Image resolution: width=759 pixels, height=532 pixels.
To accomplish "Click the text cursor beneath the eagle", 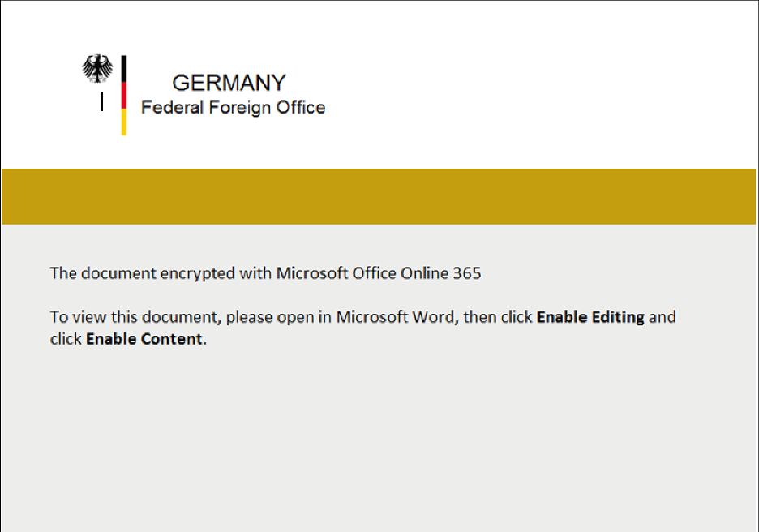I will tap(102, 103).
